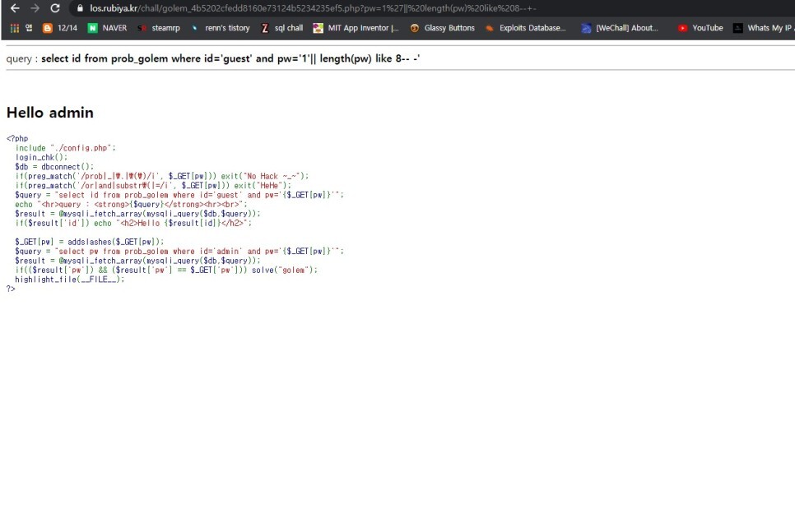Screen dimensions: 795x532
Task: Open the Glassy Buttons bookmark
Action: click(442, 28)
